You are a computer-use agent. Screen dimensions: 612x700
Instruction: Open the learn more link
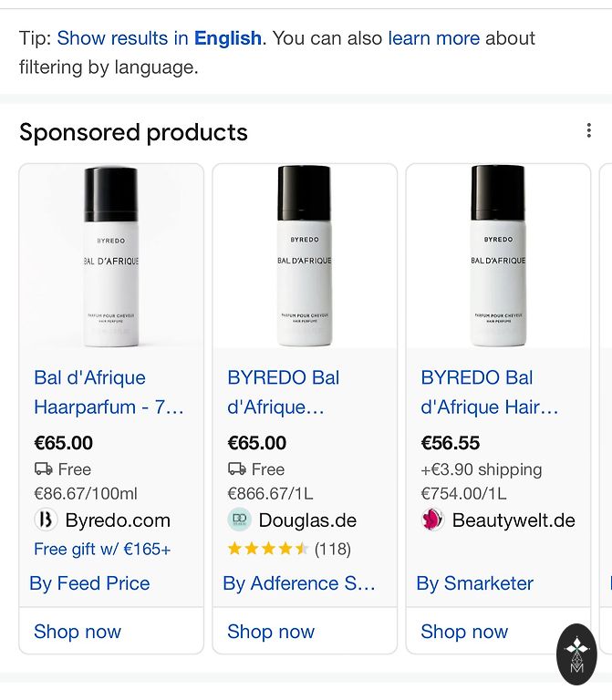433,38
